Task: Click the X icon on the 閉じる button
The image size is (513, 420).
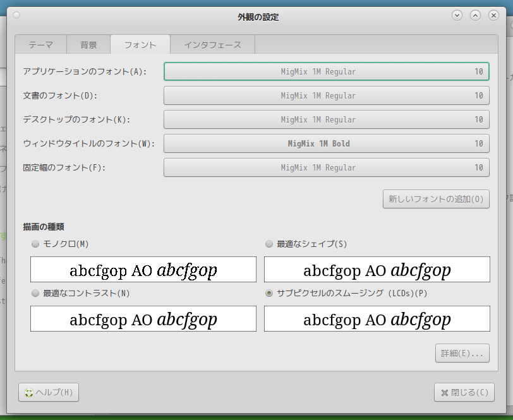Action: click(445, 392)
